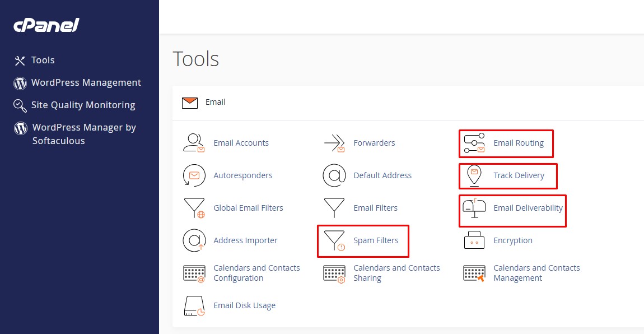Select the Spam Filters funnel icon
Screen dimensions: 644x334
point(334,240)
